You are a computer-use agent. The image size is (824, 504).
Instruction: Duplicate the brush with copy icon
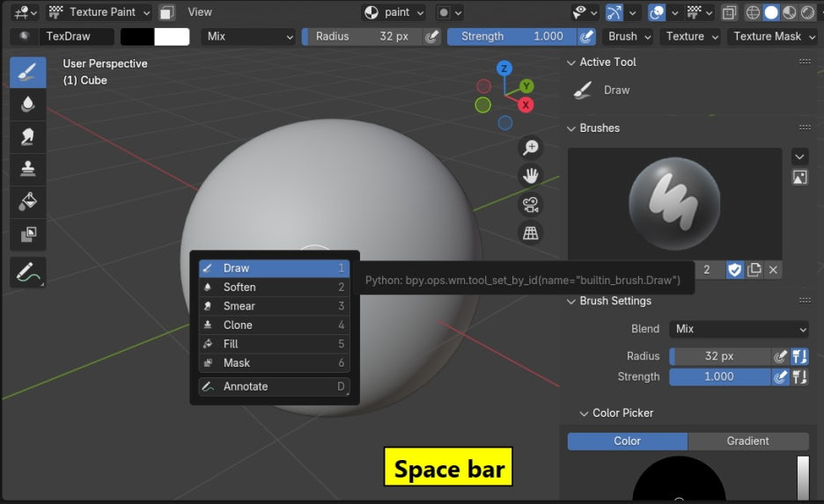click(754, 270)
